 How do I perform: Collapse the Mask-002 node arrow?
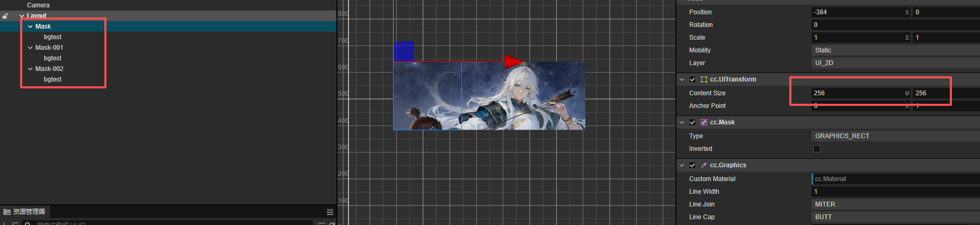coord(30,69)
